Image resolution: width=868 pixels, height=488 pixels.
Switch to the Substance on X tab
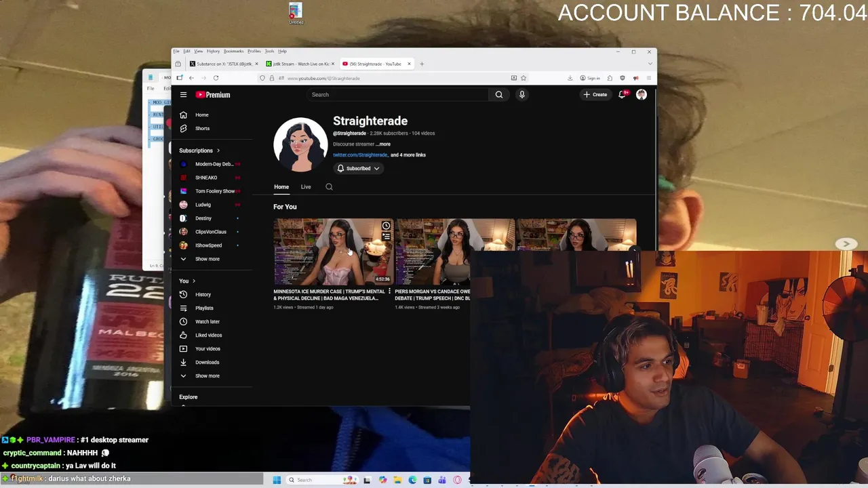point(223,64)
